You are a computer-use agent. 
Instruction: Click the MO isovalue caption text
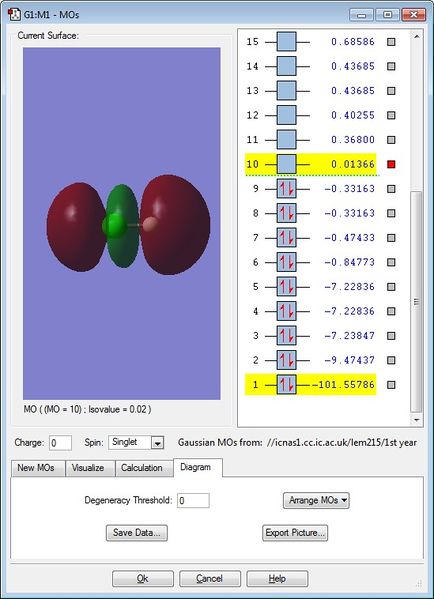[87, 409]
